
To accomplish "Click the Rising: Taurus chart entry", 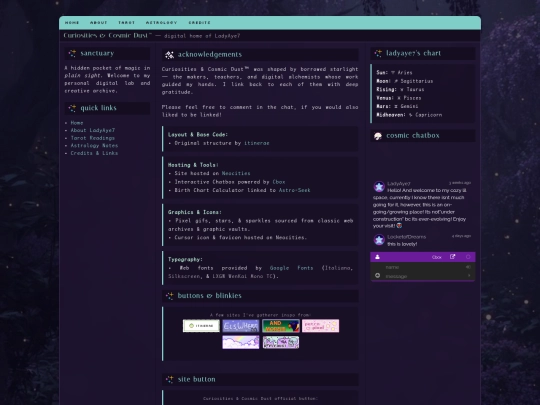I will [x=400, y=90].
